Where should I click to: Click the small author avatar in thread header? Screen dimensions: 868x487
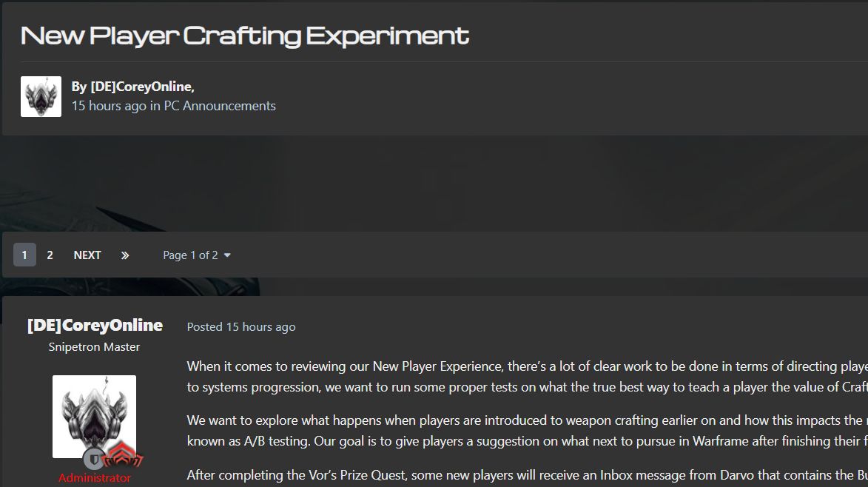tap(41, 97)
